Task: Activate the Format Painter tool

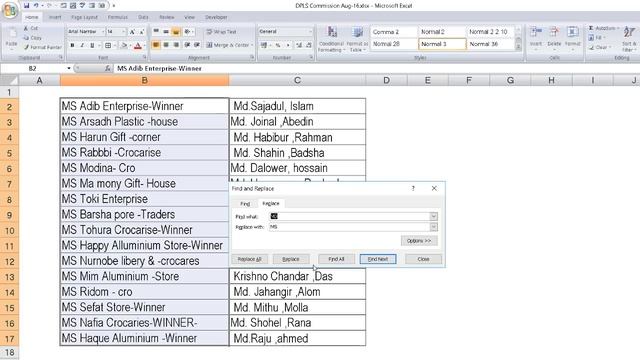Action: click(42, 47)
